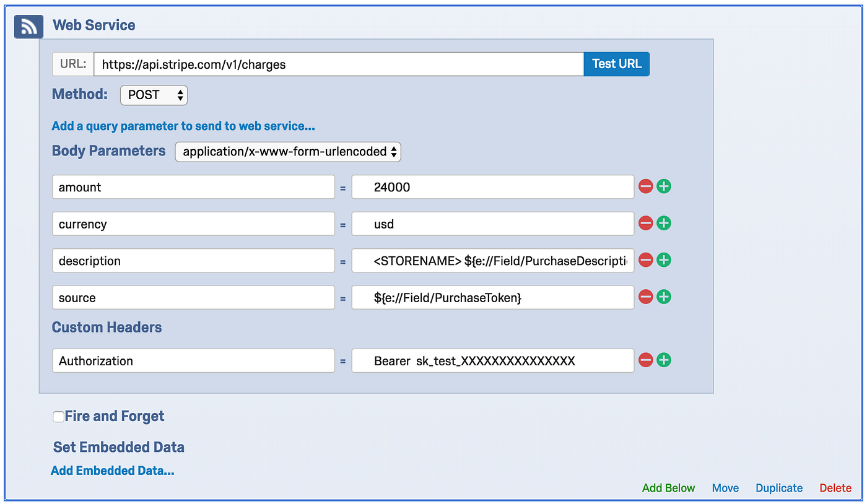Click the Method label
The height and width of the screenshot is (504, 867).
coord(80,94)
